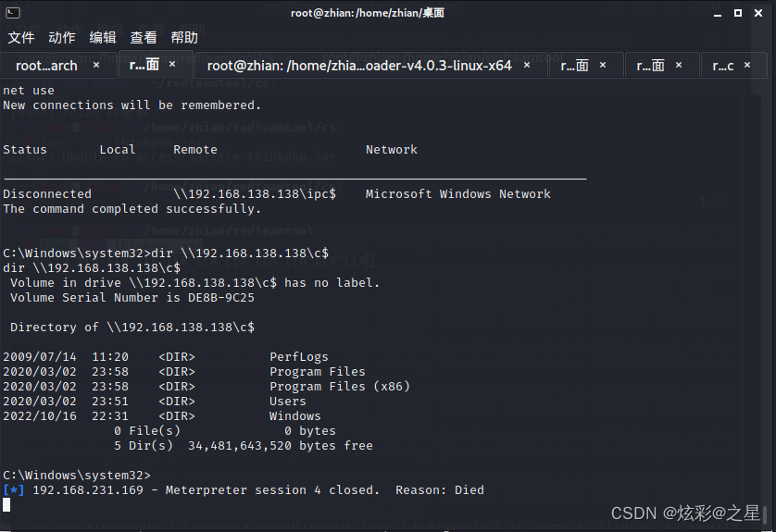The image size is (776, 532).
Task: Click '34,481,643,520 bytes free' text
Action: click(x=280, y=446)
